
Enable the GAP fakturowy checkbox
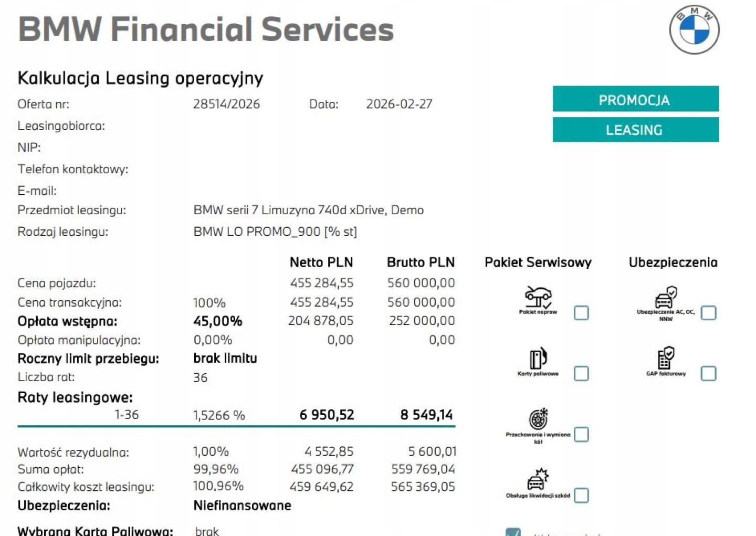[708, 373]
